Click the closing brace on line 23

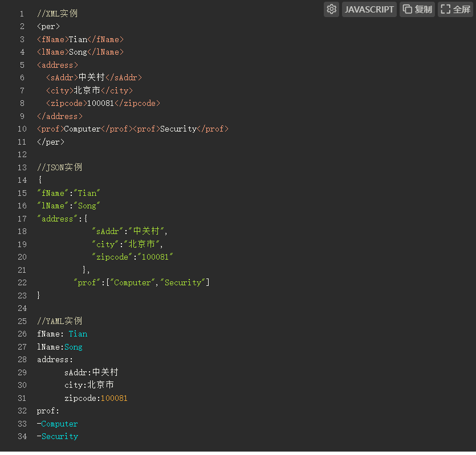(x=38, y=296)
